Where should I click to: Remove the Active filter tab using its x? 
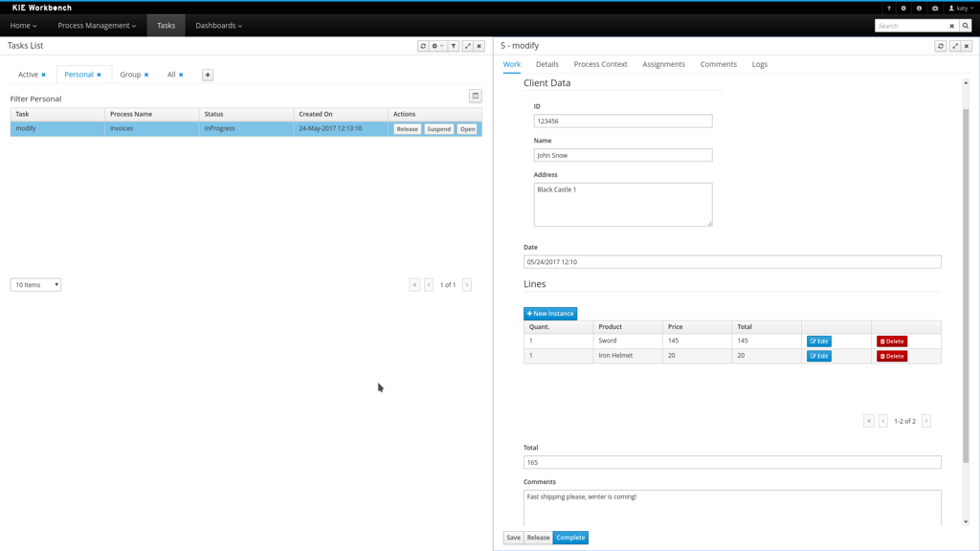point(43,75)
